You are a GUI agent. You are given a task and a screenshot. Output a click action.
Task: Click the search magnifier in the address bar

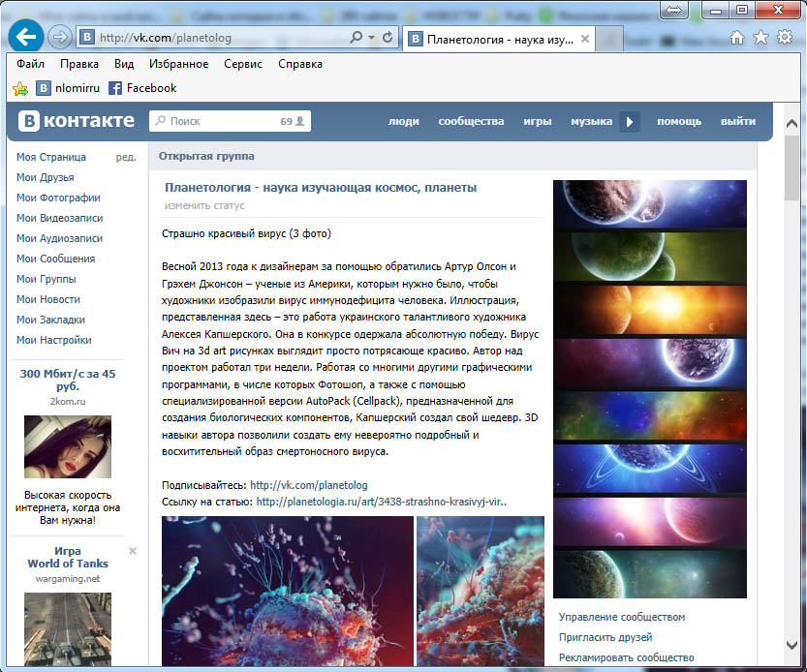pos(356,37)
